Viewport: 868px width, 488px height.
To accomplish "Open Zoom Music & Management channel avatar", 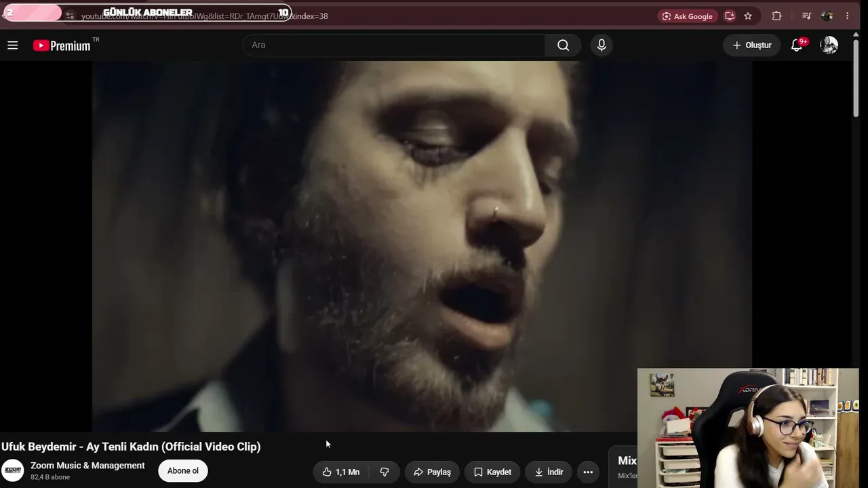I will (12, 470).
